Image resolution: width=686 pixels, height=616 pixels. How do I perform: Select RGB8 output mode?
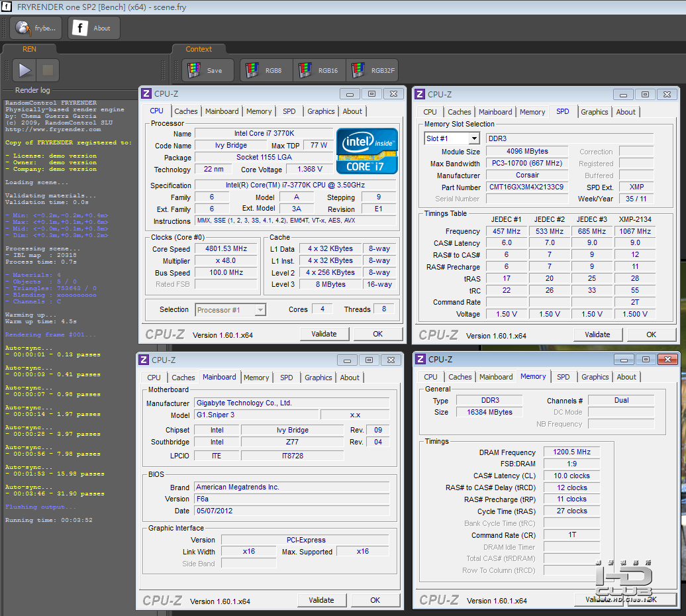tap(266, 70)
